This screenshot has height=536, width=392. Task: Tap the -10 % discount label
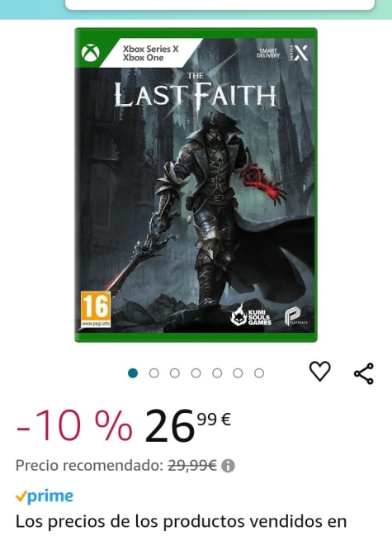coord(74,425)
